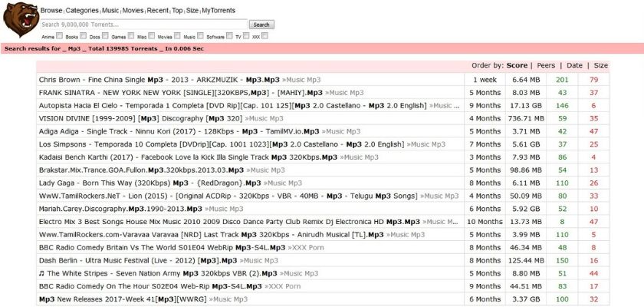
Task: Open Los Simpsons Temporada 10 torrent
Action: click(222, 144)
